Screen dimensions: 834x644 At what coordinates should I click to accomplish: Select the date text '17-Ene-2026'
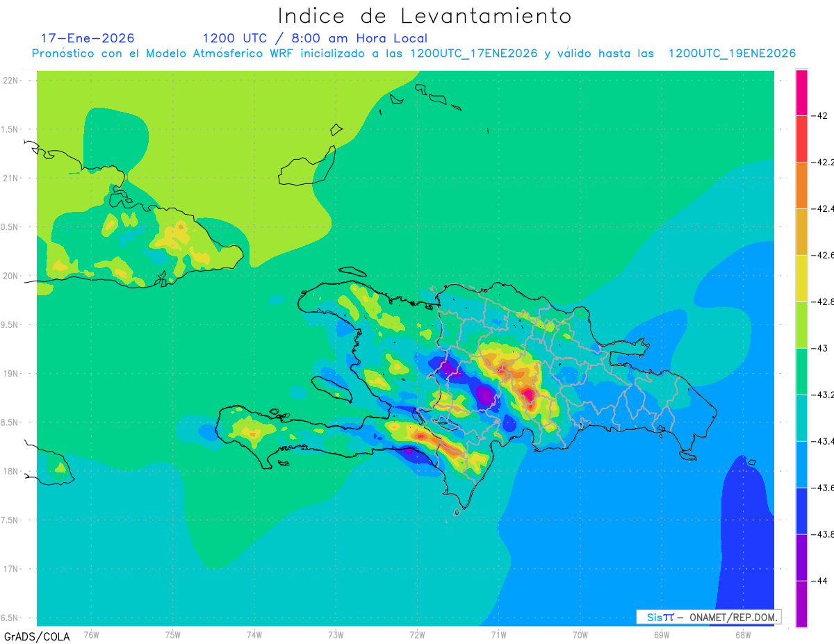[88, 38]
